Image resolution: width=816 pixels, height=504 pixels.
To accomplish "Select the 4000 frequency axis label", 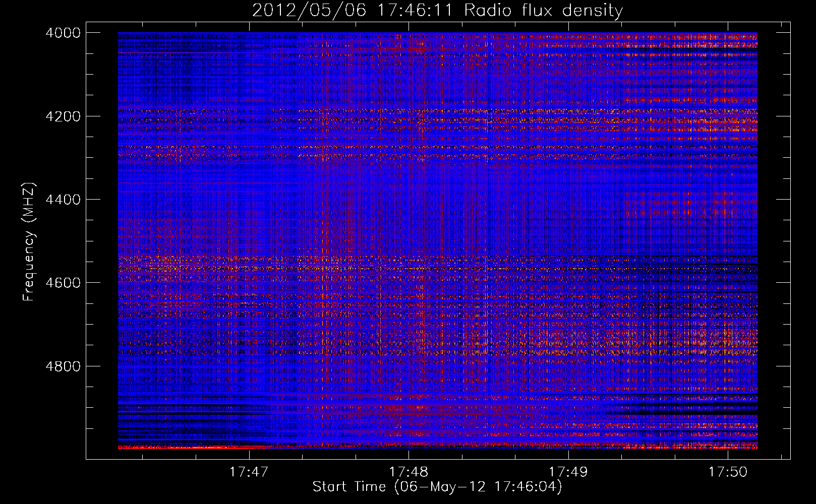I will pos(63,33).
